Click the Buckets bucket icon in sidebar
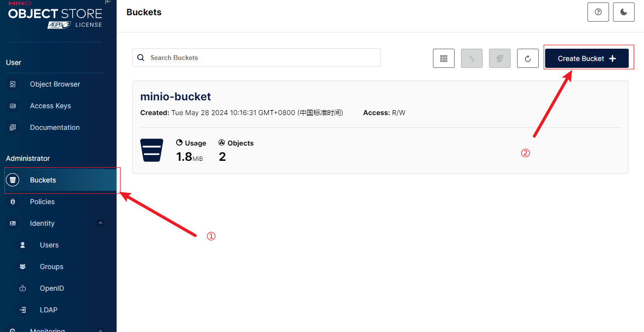Screen dimensions: 644x332 click(x=13, y=180)
